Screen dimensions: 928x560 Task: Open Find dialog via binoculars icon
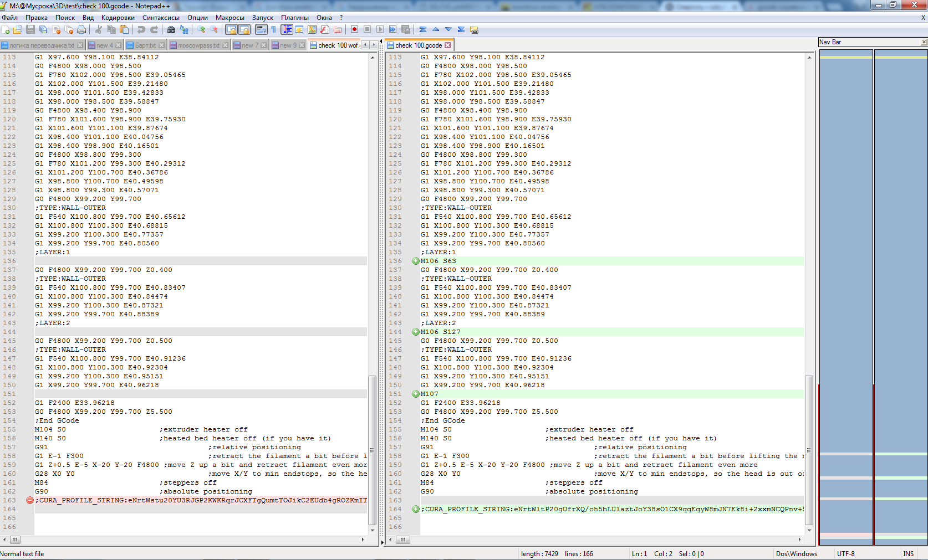click(x=171, y=29)
